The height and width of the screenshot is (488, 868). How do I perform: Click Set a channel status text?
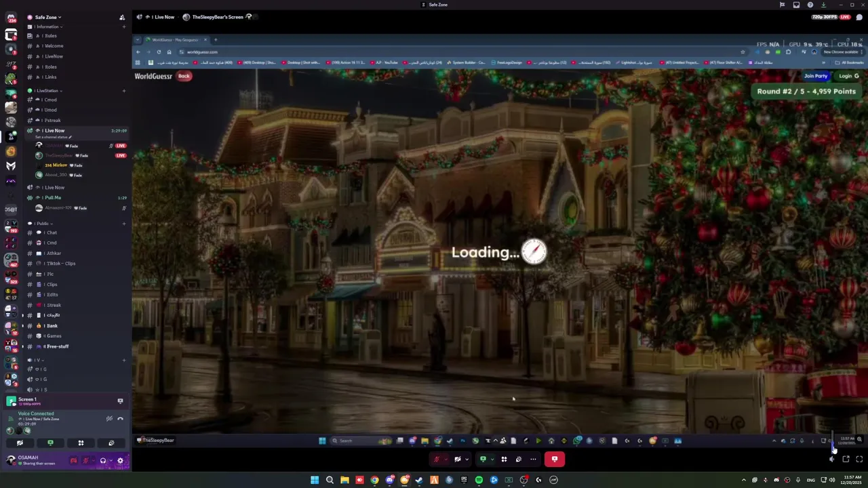(x=52, y=137)
